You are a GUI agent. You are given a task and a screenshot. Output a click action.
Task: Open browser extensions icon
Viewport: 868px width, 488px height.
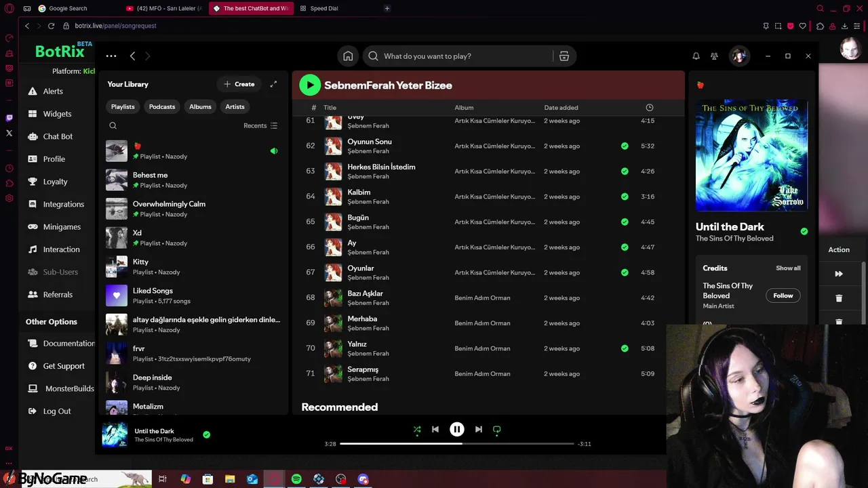tap(820, 26)
